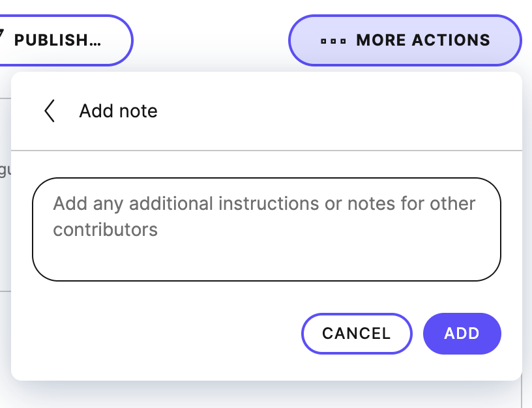Screen dimensions: 532x408
Task: Return to previous screen via back chevron
Action: point(49,111)
